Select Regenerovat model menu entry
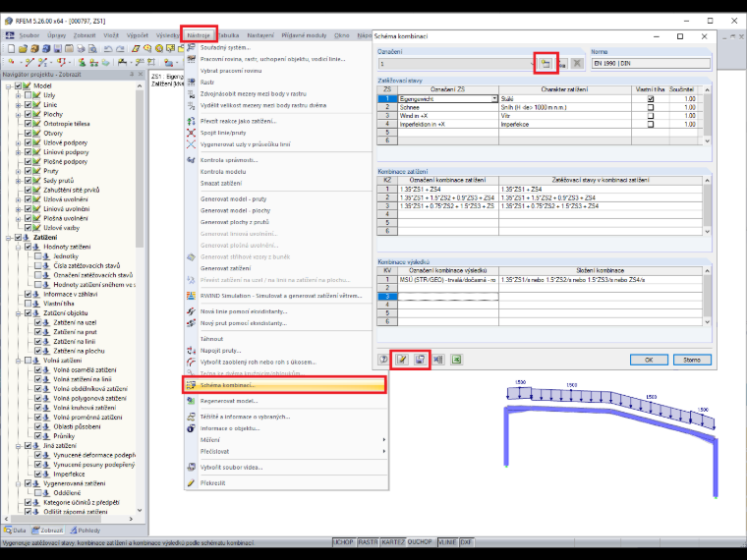The image size is (747, 560). pos(229,401)
